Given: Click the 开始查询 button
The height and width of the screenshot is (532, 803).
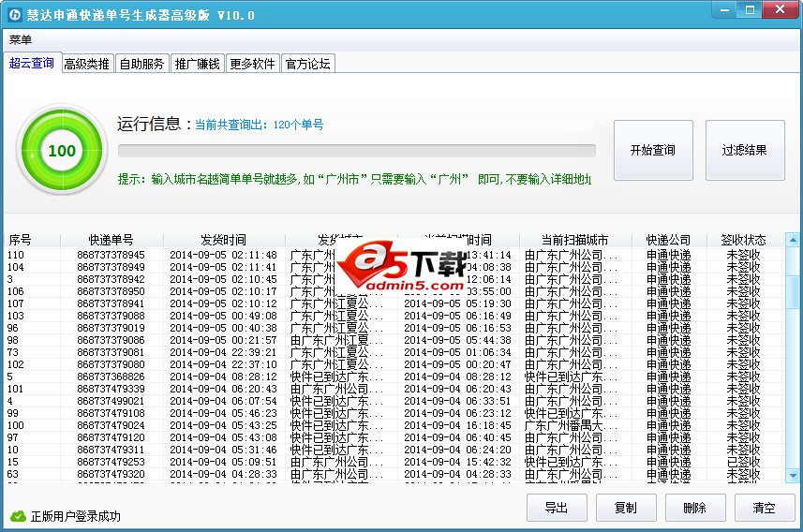Looking at the screenshot, I should click(653, 150).
